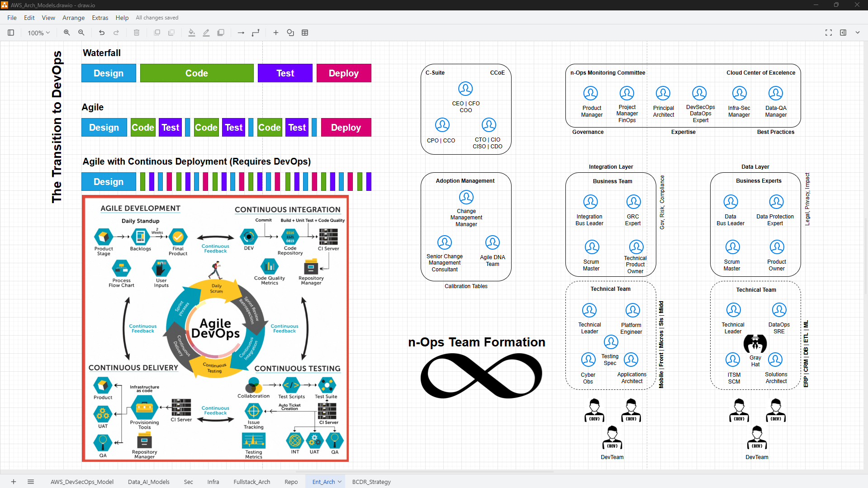
Task: Click the zoom out magnifier icon
Action: pyautogui.click(x=81, y=33)
